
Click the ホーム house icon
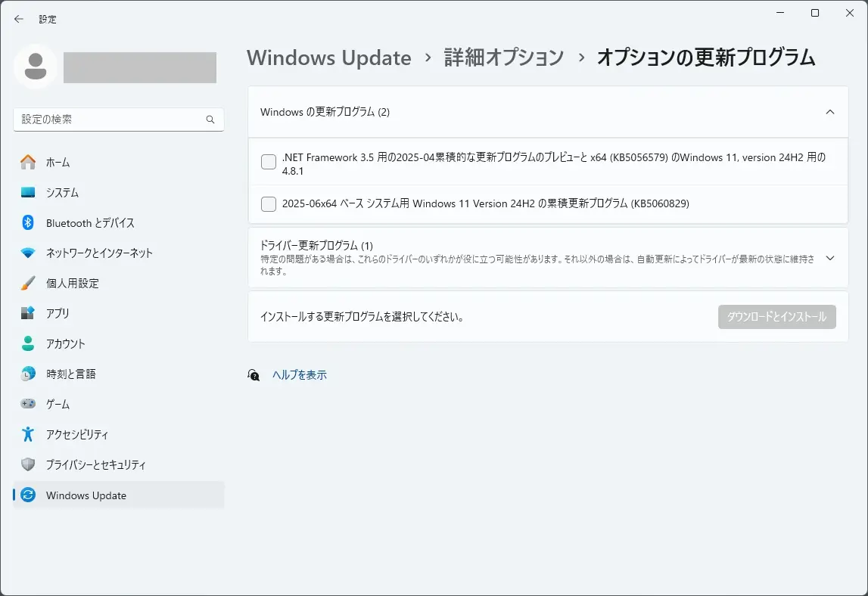[28, 162]
